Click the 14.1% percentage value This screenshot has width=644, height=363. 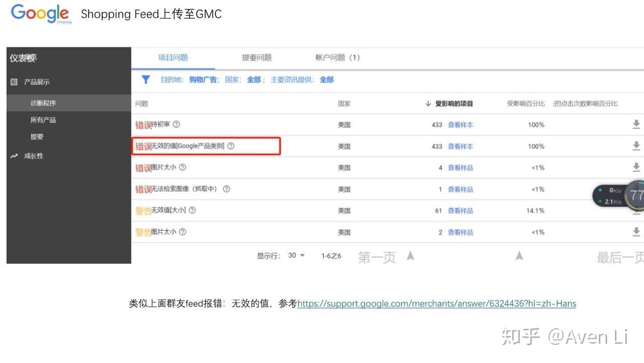tap(535, 211)
